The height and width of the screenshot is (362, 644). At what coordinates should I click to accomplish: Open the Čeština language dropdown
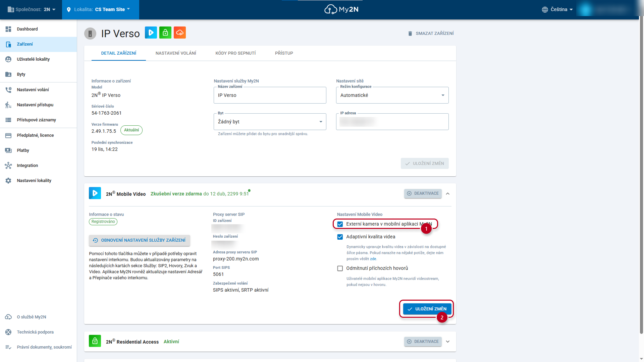557,9
